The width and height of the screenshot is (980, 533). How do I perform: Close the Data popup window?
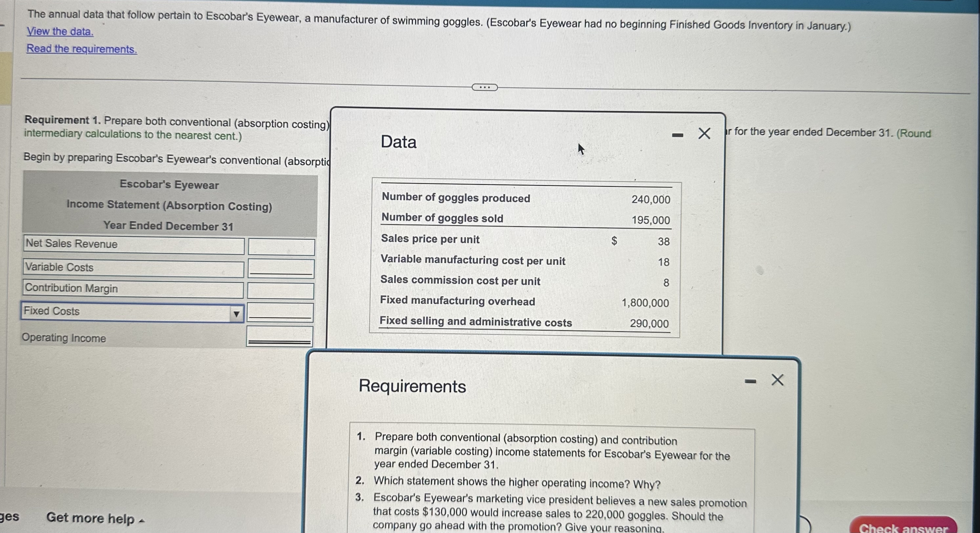pos(704,133)
